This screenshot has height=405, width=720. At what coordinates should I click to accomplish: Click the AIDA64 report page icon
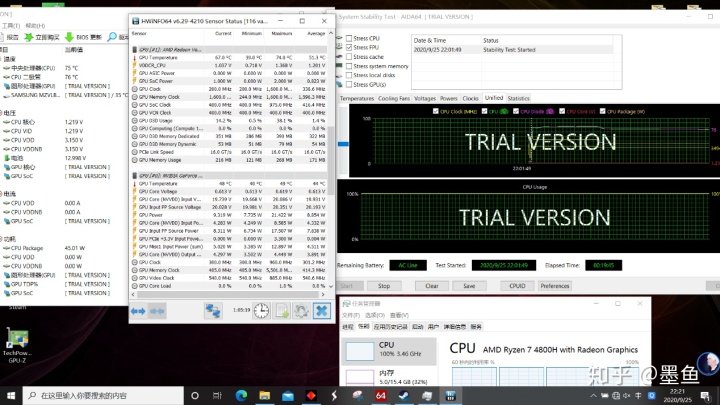click(x=2, y=37)
